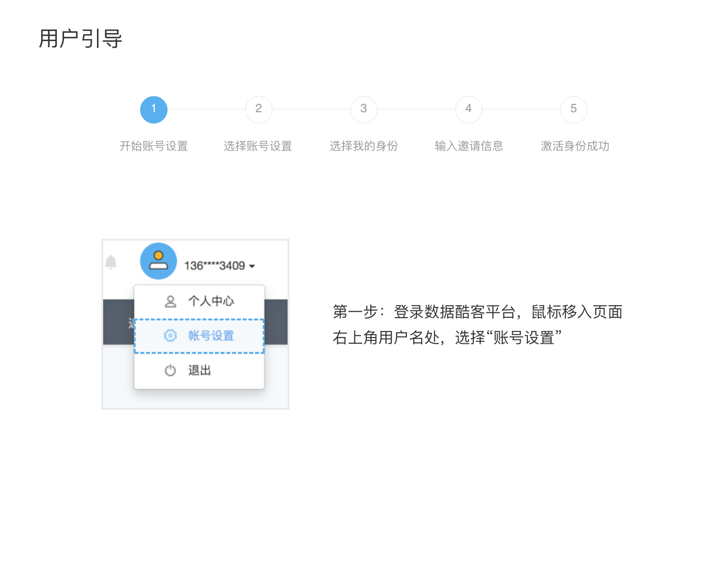The height and width of the screenshot is (573, 728).
Task: Select 退出 to log out
Action: click(x=199, y=371)
